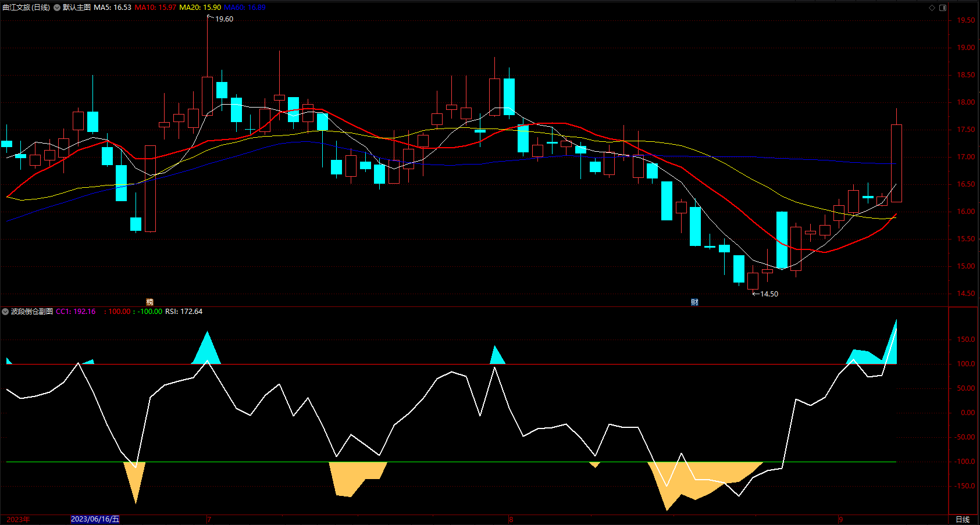Click the 财 marker badge on the chart
Viewport: 980px width, 525px height.
694,302
